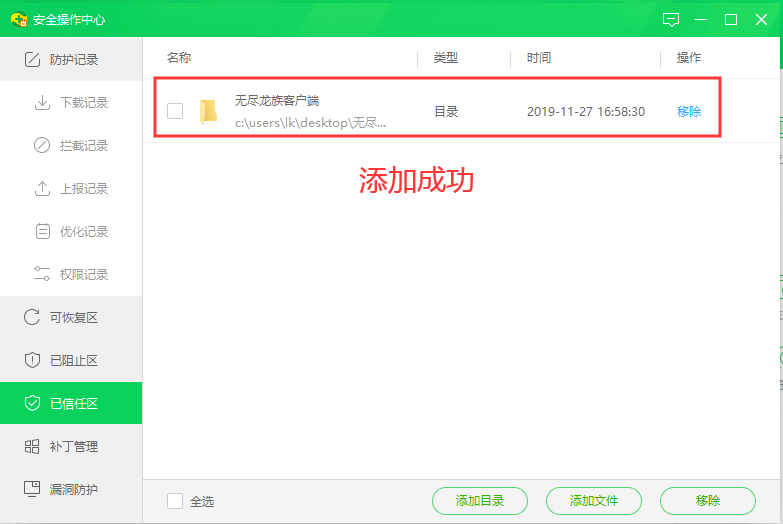Open 补丁管理
This screenshot has height=524, width=783.
tap(71, 446)
